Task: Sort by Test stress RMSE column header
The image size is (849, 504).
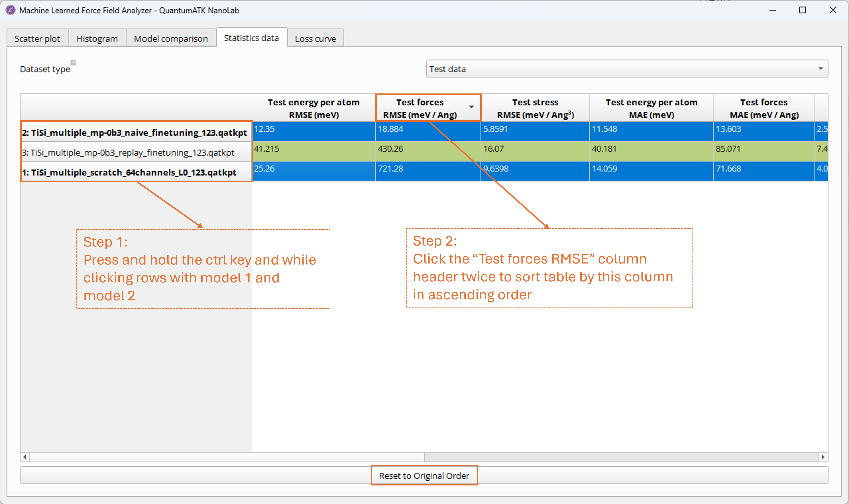Action: tap(535, 108)
